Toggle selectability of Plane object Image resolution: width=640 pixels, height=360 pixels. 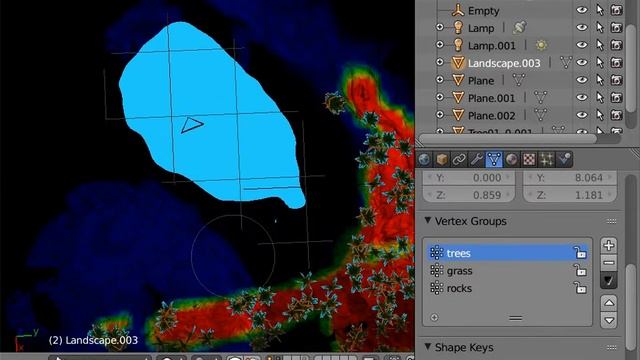(x=600, y=80)
